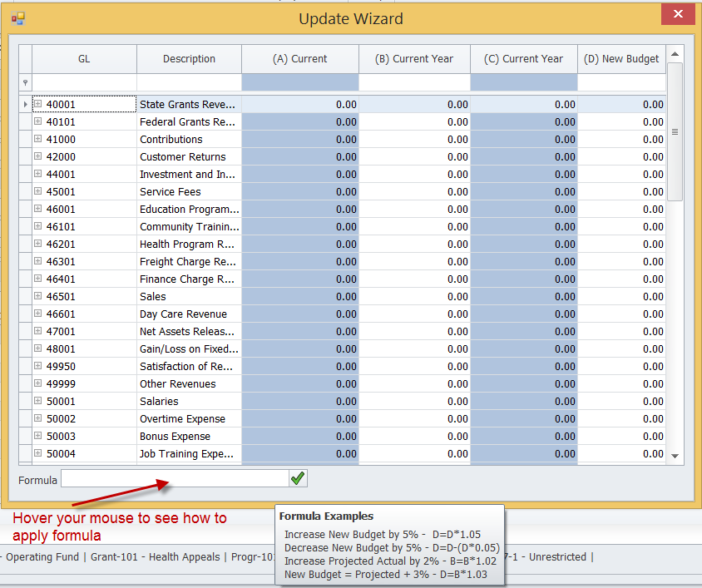Click the GL filter row cell

click(x=84, y=83)
